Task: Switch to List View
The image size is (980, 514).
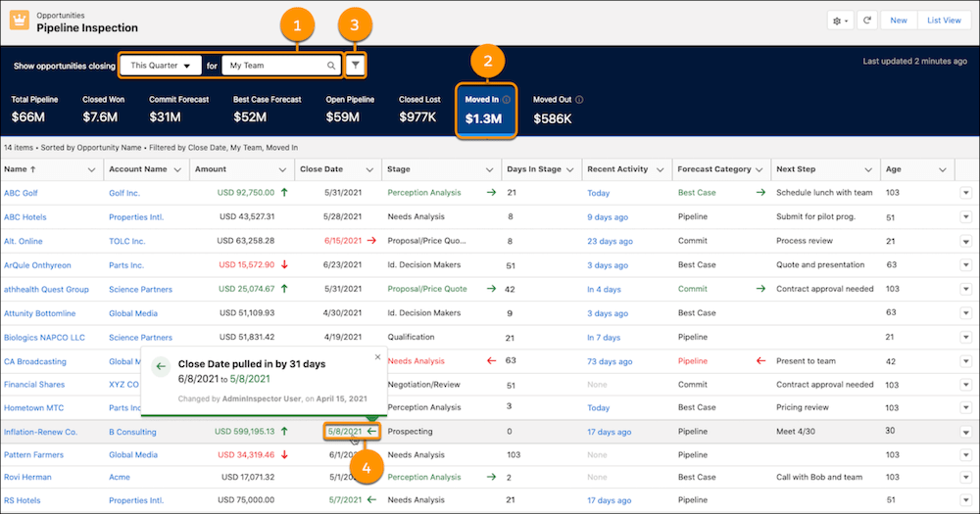Action: pos(944,21)
